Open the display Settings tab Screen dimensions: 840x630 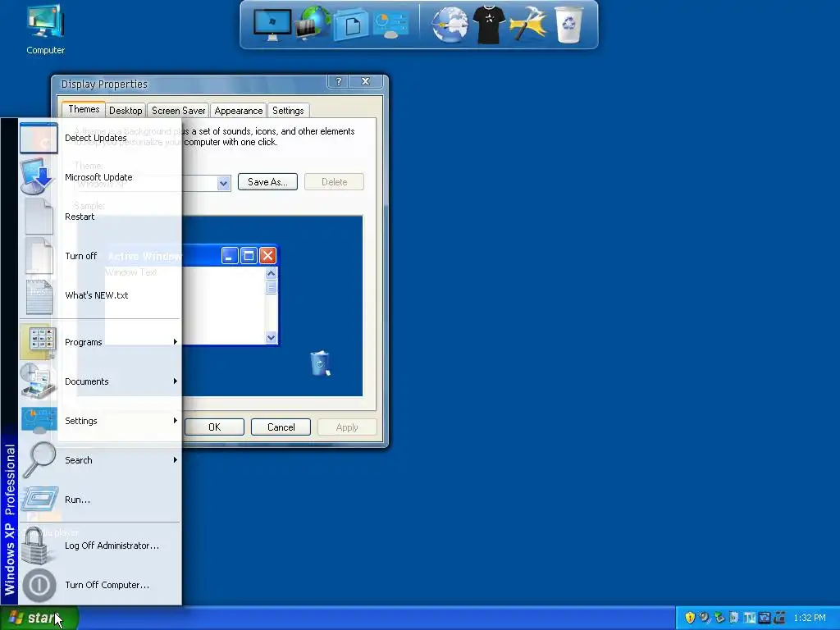288,111
